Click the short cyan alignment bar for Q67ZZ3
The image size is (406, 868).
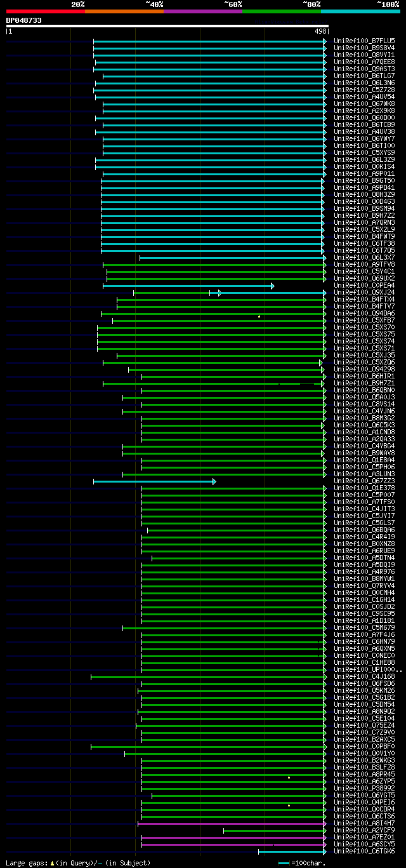click(x=155, y=481)
